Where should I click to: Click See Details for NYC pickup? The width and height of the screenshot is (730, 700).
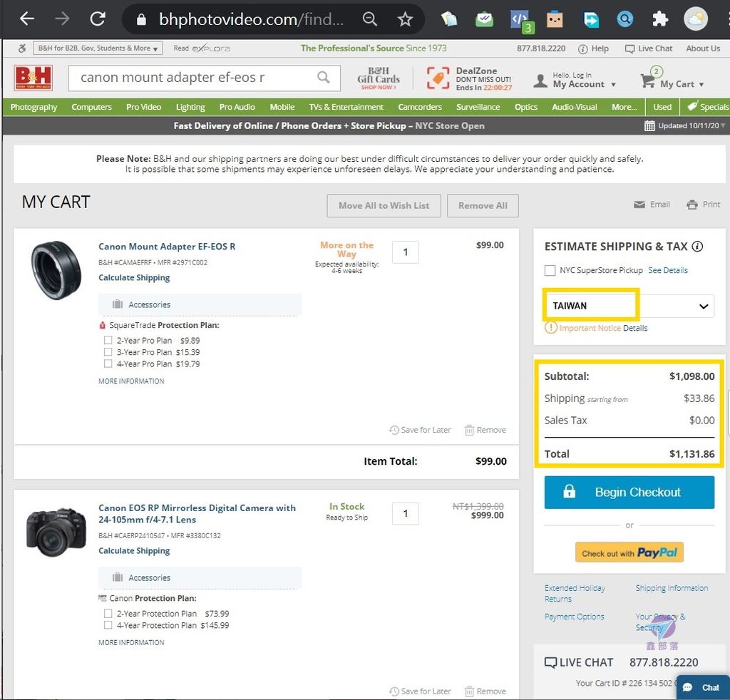667,270
